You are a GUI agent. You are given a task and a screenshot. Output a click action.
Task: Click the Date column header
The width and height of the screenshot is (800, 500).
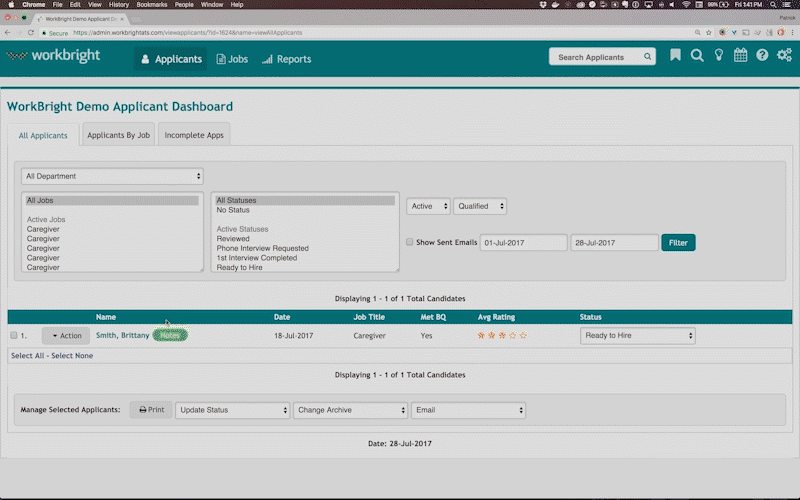pyautogui.click(x=282, y=317)
